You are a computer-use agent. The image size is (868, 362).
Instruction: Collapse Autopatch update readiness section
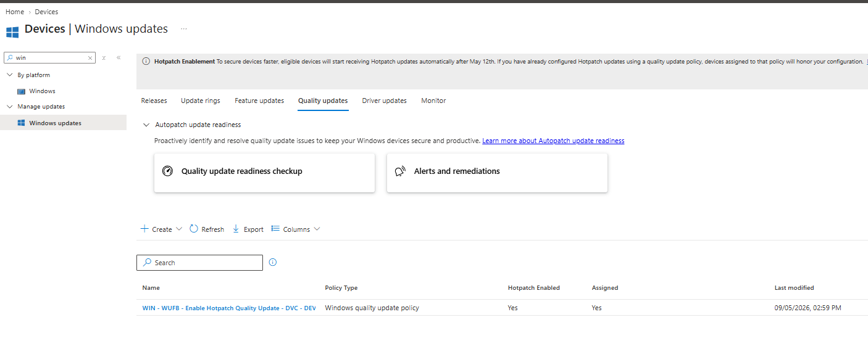pyautogui.click(x=146, y=125)
